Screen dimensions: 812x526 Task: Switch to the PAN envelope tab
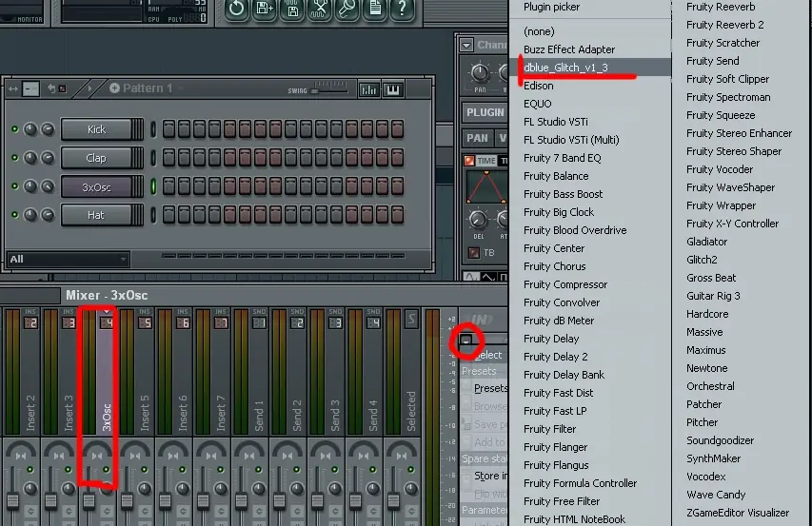(477, 138)
